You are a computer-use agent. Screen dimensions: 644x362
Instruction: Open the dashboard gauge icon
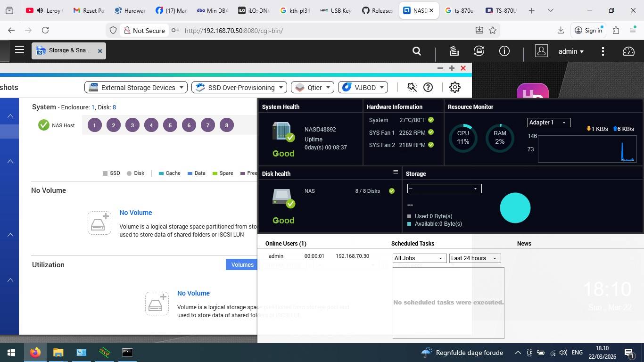[x=628, y=51]
